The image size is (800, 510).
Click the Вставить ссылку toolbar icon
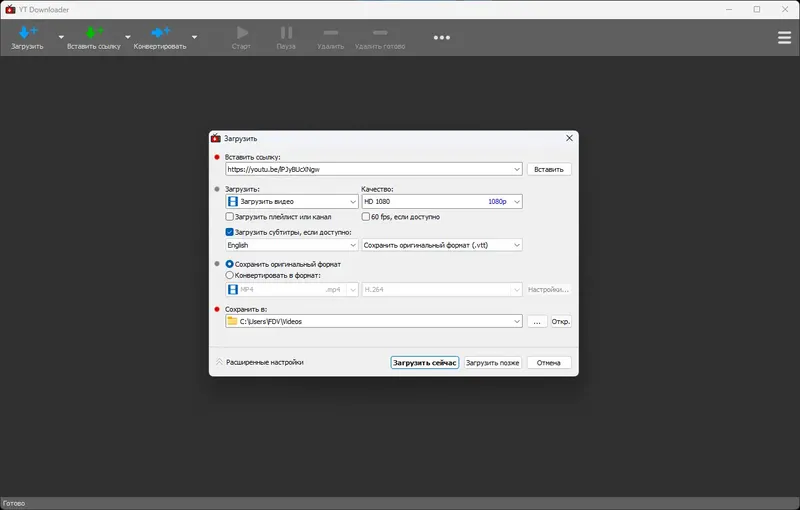(94, 33)
